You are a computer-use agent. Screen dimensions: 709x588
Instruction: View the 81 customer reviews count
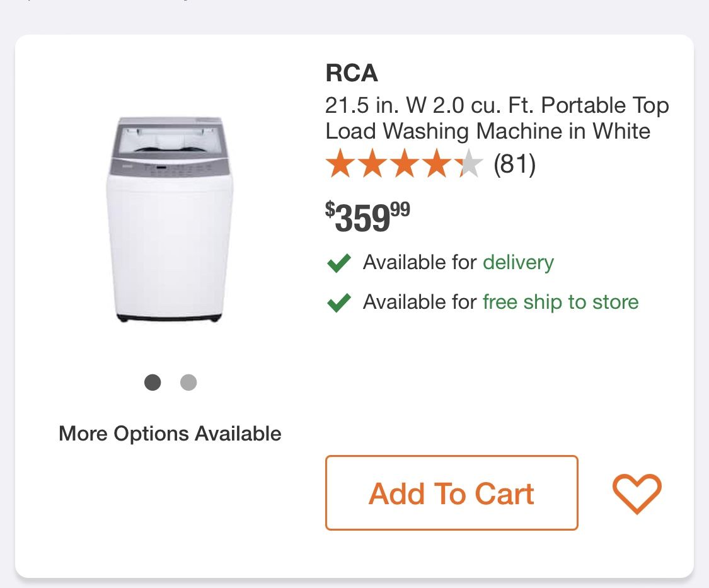pyautogui.click(x=514, y=164)
